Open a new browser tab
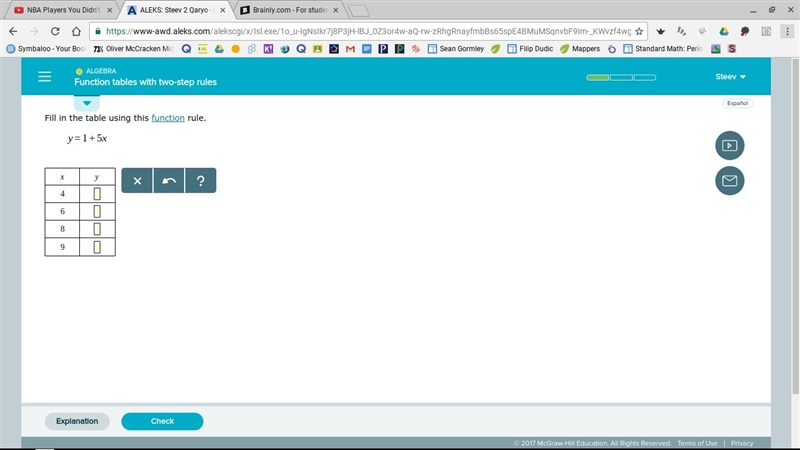The image size is (800, 450). pyautogui.click(x=359, y=11)
